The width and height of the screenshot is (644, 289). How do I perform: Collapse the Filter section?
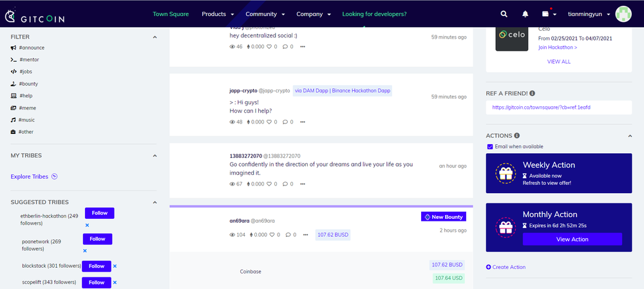[x=155, y=37]
